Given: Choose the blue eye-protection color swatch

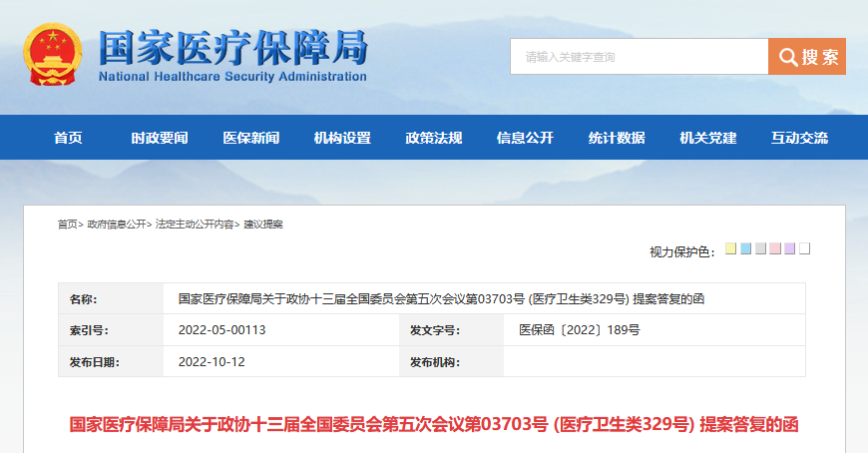Looking at the screenshot, I should click(745, 248).
